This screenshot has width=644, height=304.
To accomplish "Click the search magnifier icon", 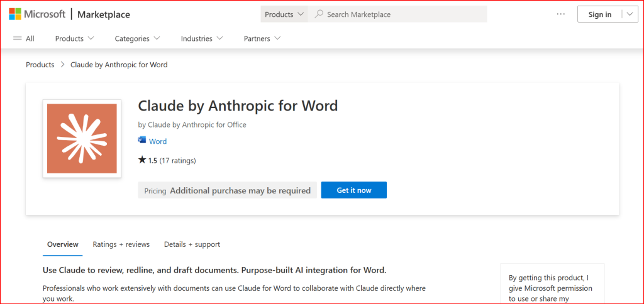I will [x=319, y=14].
